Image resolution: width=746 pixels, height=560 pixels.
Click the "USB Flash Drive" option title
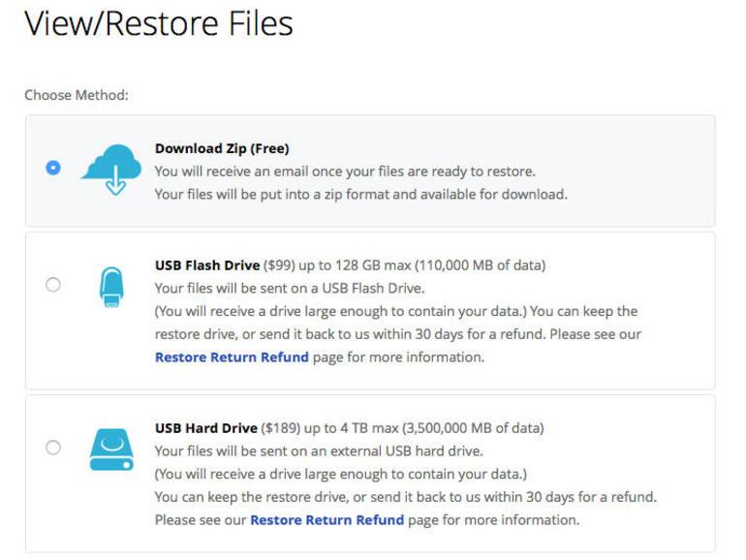point(207,264)
